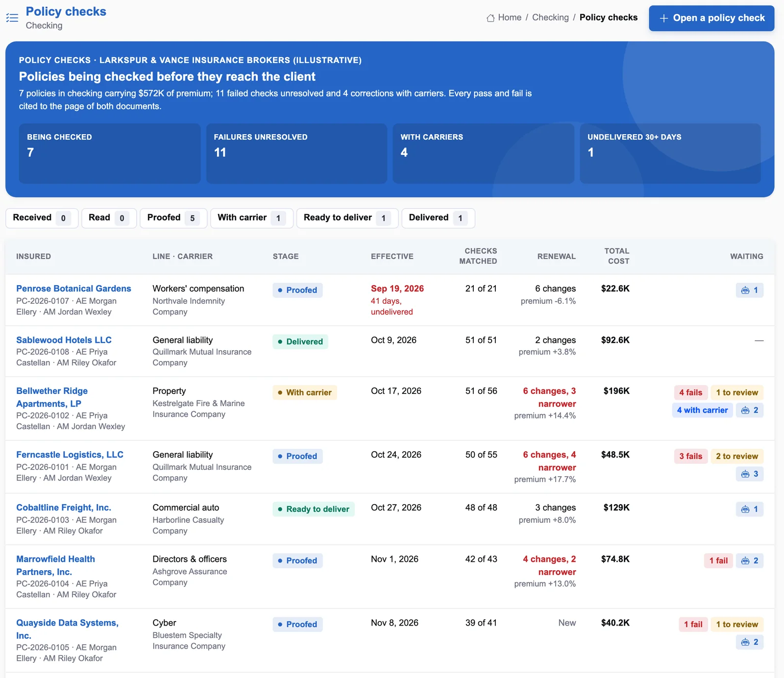Open Cobaltline Freight, Inc. policy
The image size is (784, 678).
64,508
